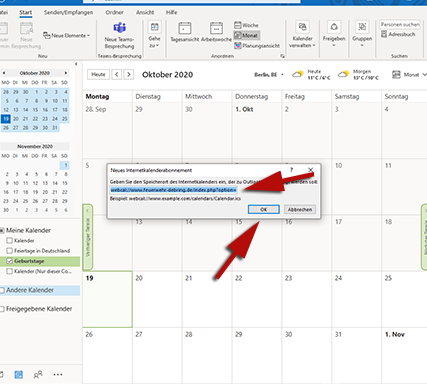Expand Anordnen group dialog launcher
Image resolution: width=427 pixels, height=384 pixels.
click(x=282, y=56)
